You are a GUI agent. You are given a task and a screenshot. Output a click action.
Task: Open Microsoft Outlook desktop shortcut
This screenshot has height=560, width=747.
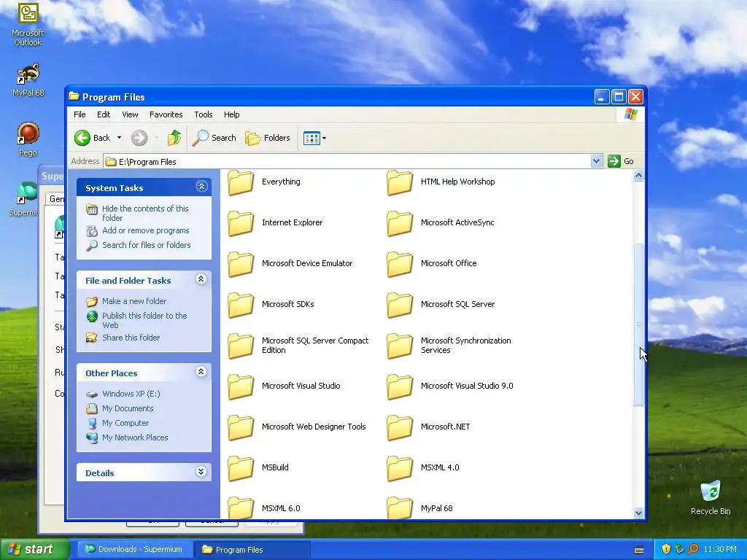28,24
